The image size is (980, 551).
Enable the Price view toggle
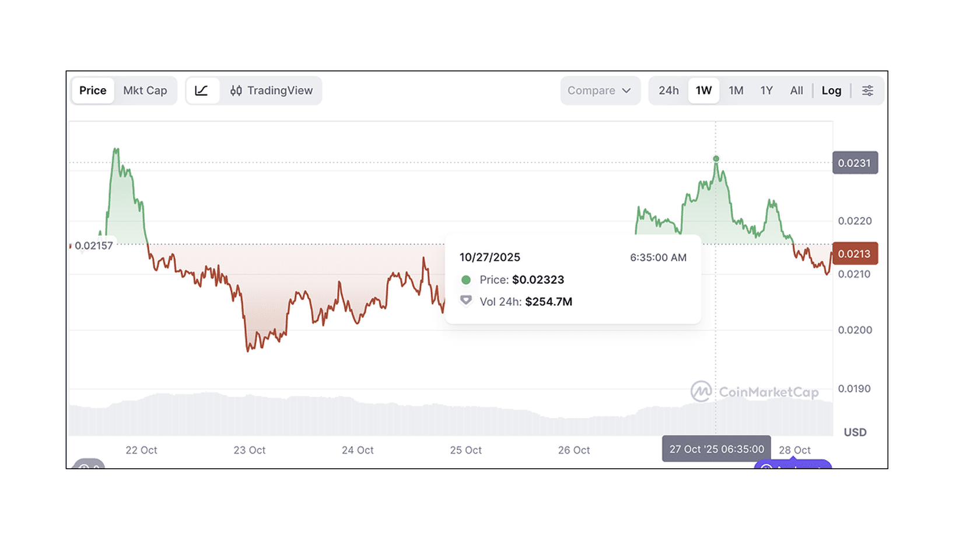[92, 90]
